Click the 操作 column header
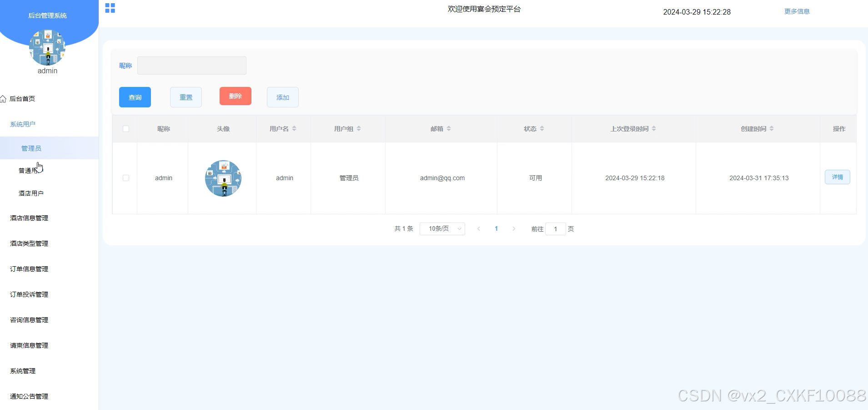868x410 pixels. coord(839,129)
